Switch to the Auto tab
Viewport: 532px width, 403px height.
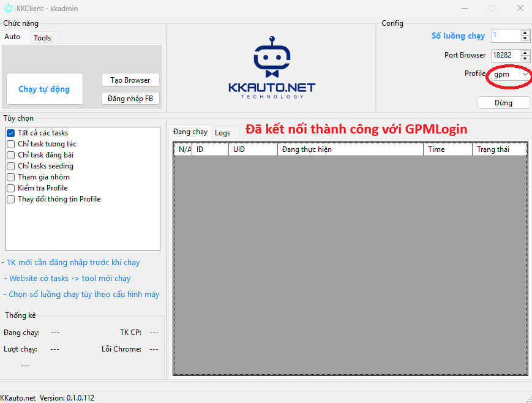pyautogui.click(x=13, y=37)
